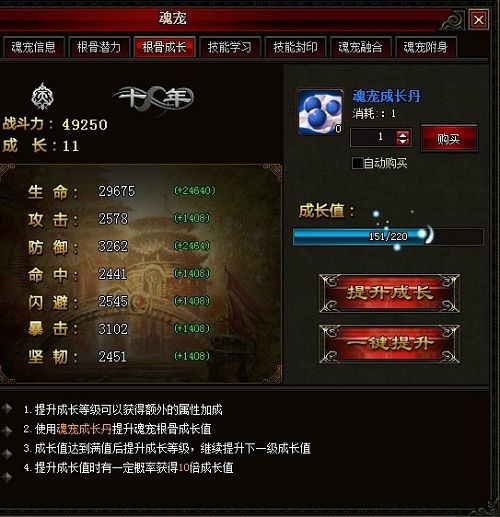Viewport: 500px width, 517px height.
Task: Decrease quantity with stepper down arrow
Action: [x=403, y=141]
